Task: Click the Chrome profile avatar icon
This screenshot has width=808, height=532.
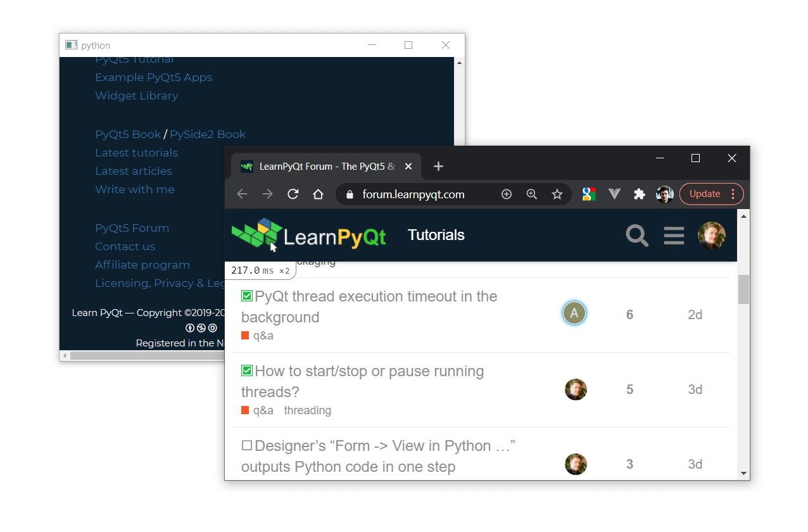Action: pos(664,194)
